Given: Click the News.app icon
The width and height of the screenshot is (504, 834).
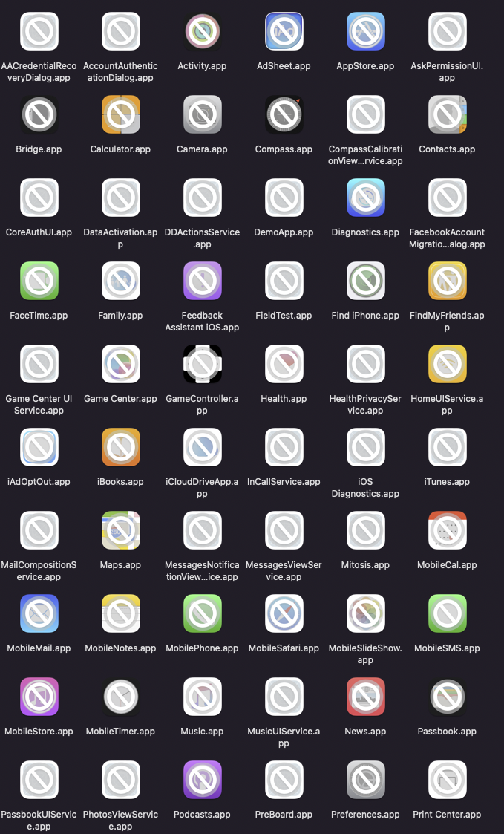Looking at the screenshot, I should (x=366, y=697).
